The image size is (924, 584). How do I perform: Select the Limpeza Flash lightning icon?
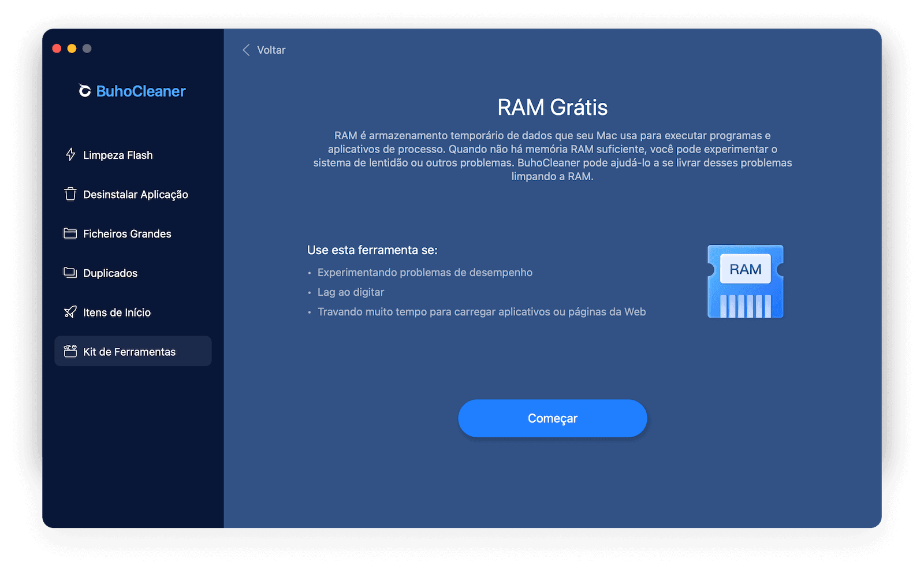tap(69, 154)
